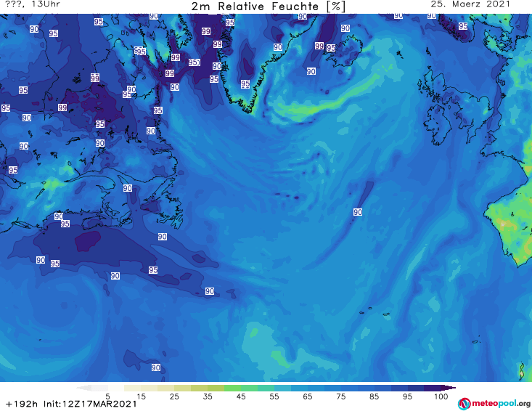Screen dimensions: 532x411
Task: Click the '???, 13Uhr' time label
Action: [33, 4]
